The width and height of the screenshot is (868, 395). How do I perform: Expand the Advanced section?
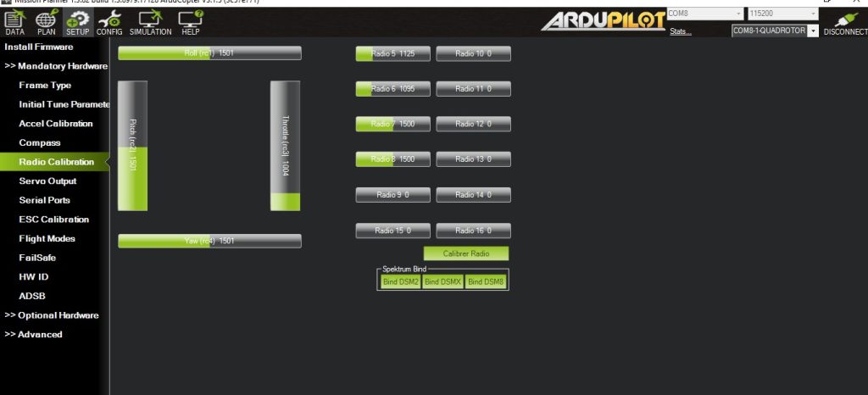(x=34, y=334)
